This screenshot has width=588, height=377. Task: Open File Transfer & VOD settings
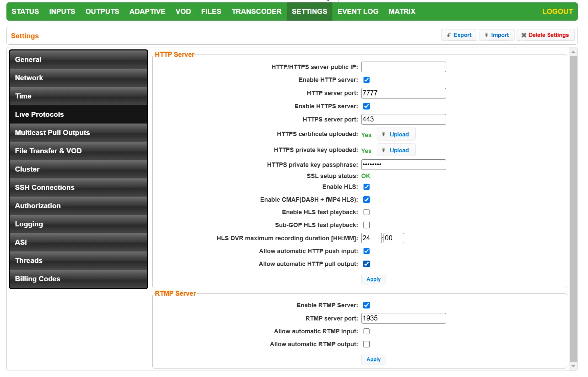[79, 151]
